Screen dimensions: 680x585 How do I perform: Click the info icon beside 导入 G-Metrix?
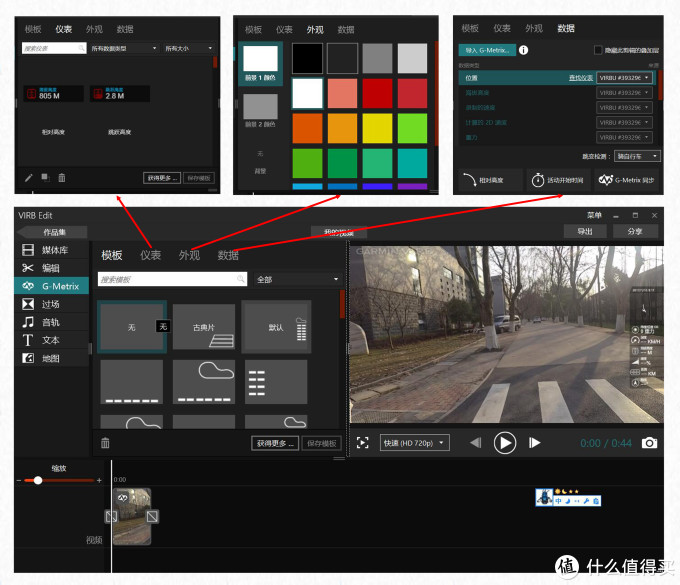[523, 50]
